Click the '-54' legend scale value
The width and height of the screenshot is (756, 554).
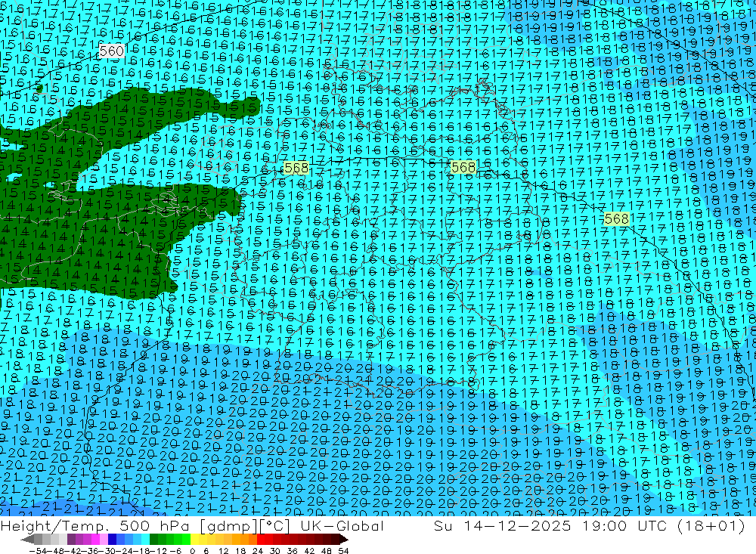click(x=38, y=551)
